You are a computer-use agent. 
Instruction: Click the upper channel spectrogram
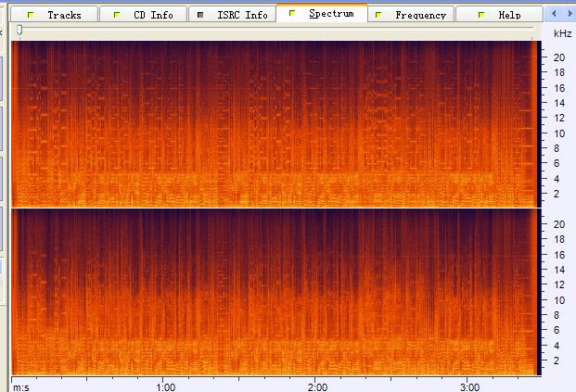coord(276,124)
